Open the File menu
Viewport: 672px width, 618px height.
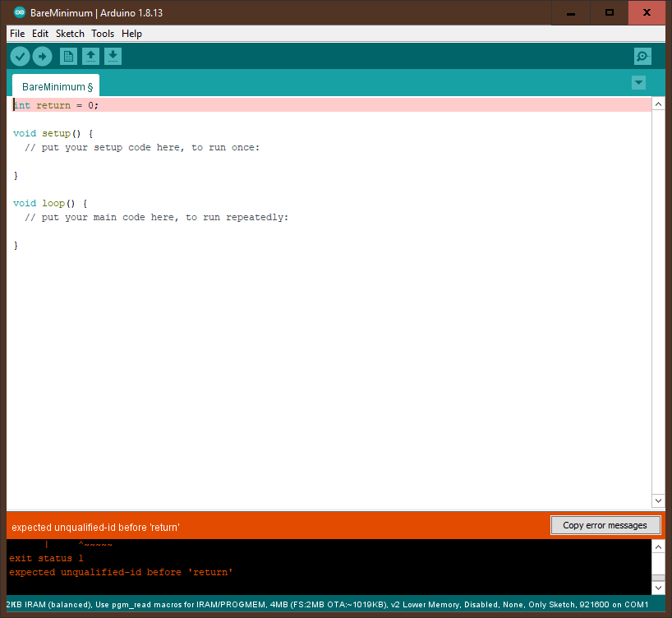coord(17,34)
